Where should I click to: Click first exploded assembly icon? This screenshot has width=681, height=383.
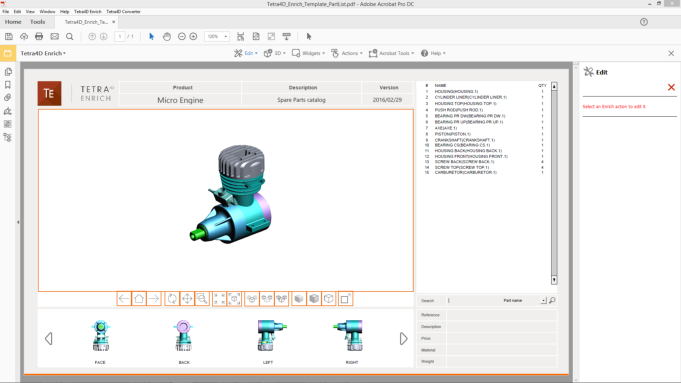point(252,299)
